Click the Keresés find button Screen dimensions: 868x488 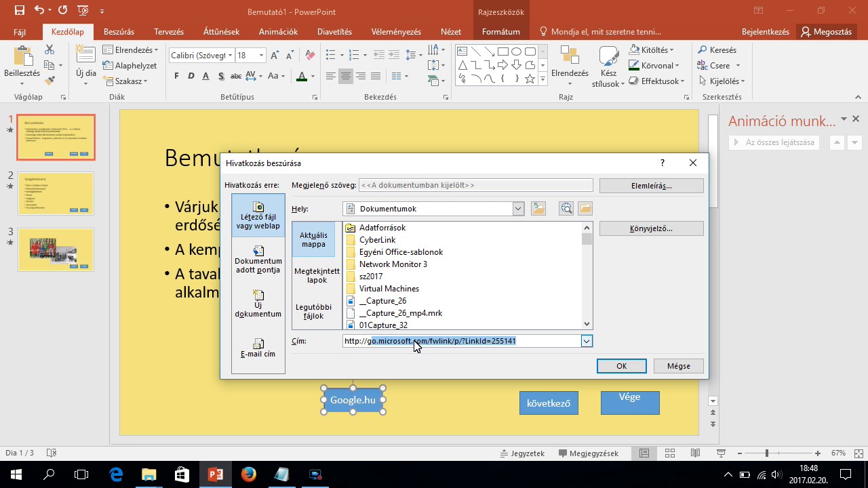pos(717,50)
